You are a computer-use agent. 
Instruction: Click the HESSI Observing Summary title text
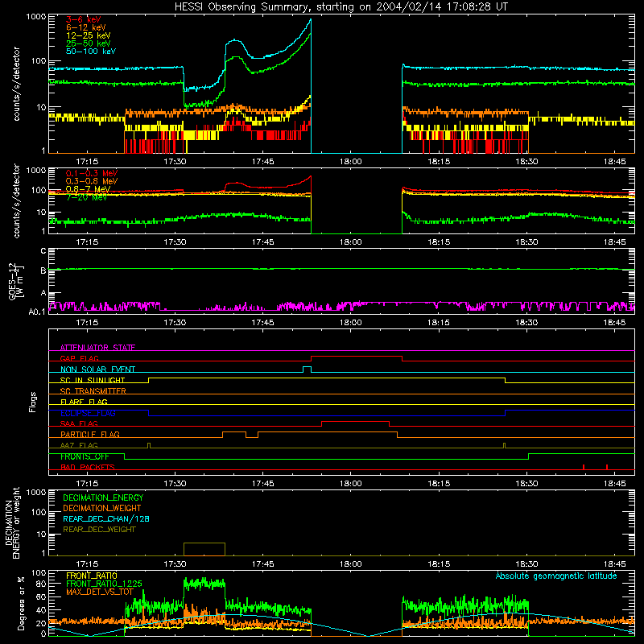click(341, 7)
